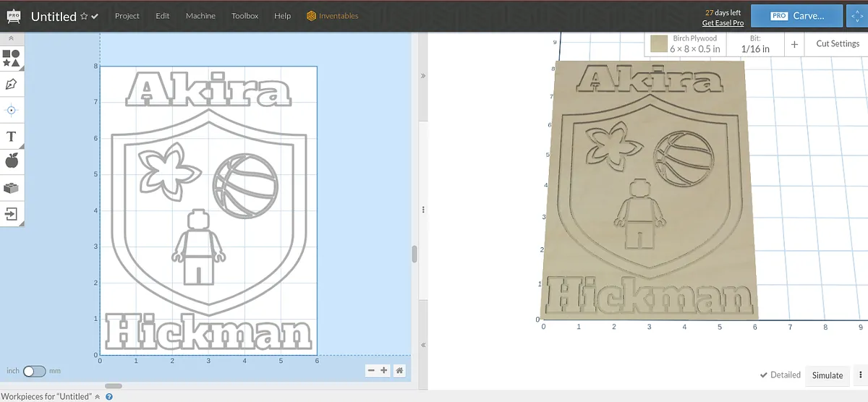
Task: Open the Machine menu
Action: (x=200, y=16)
